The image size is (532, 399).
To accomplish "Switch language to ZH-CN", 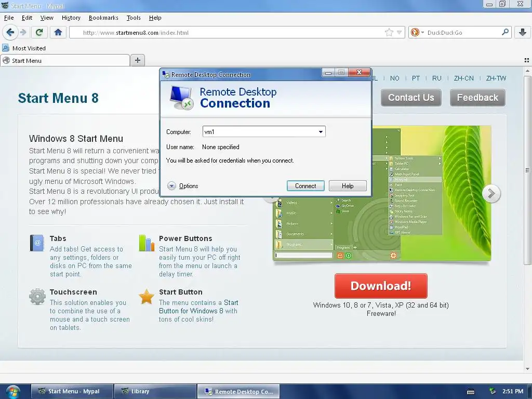I will tap(463, 78).
